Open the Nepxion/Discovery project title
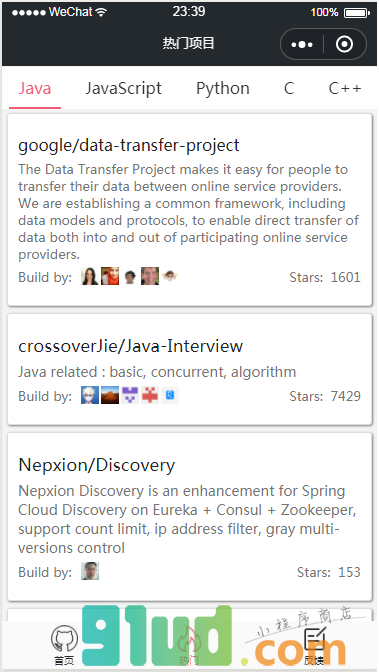379x672 pixels. click(x=97, y=465)
